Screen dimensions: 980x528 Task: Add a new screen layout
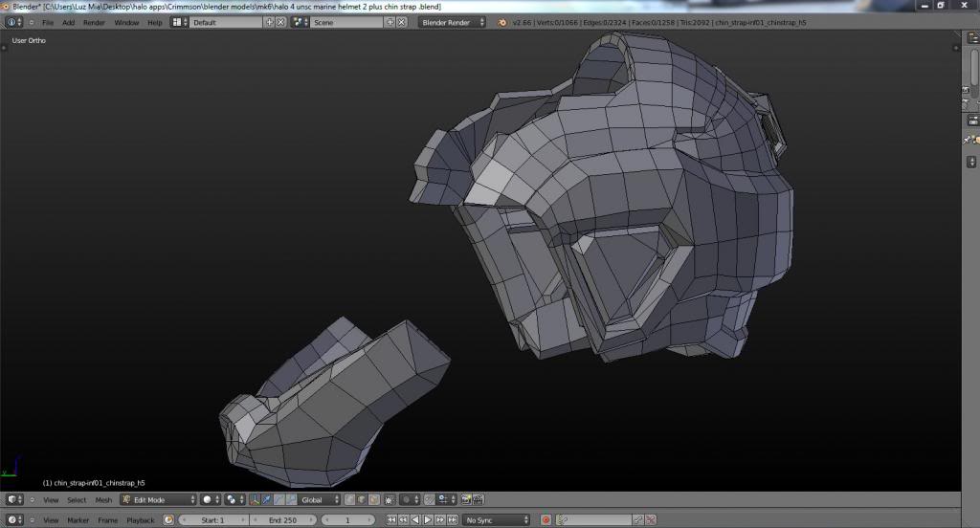click(x=269, y=22)
